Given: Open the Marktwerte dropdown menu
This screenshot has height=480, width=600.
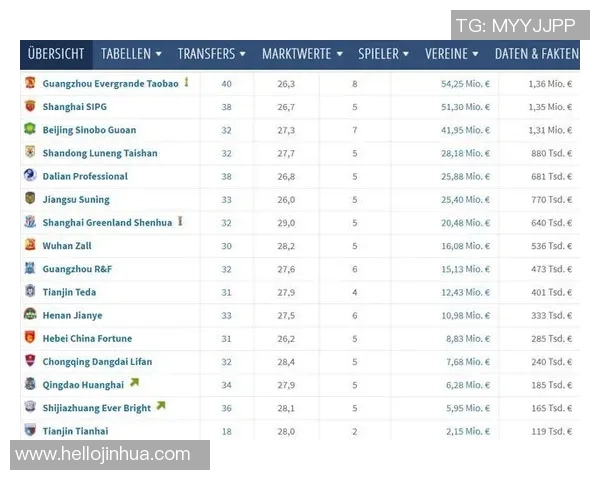Looking at the screenshot, I should (302, 54).
